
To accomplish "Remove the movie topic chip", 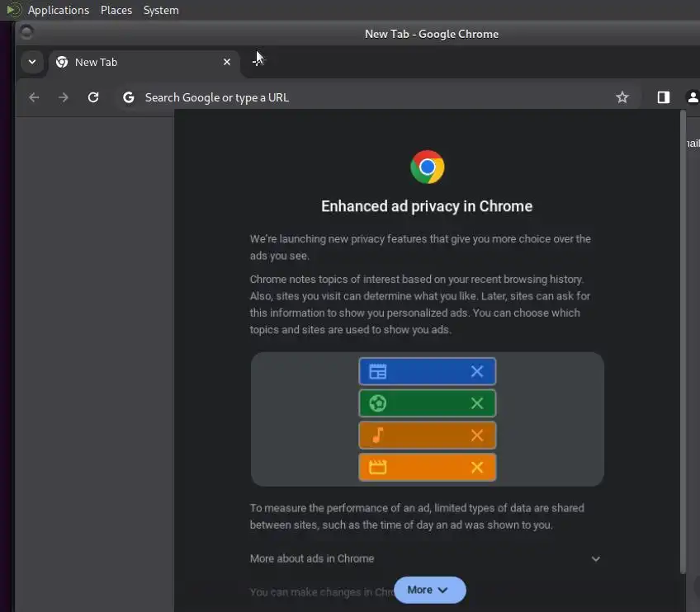I will (477, 467).
